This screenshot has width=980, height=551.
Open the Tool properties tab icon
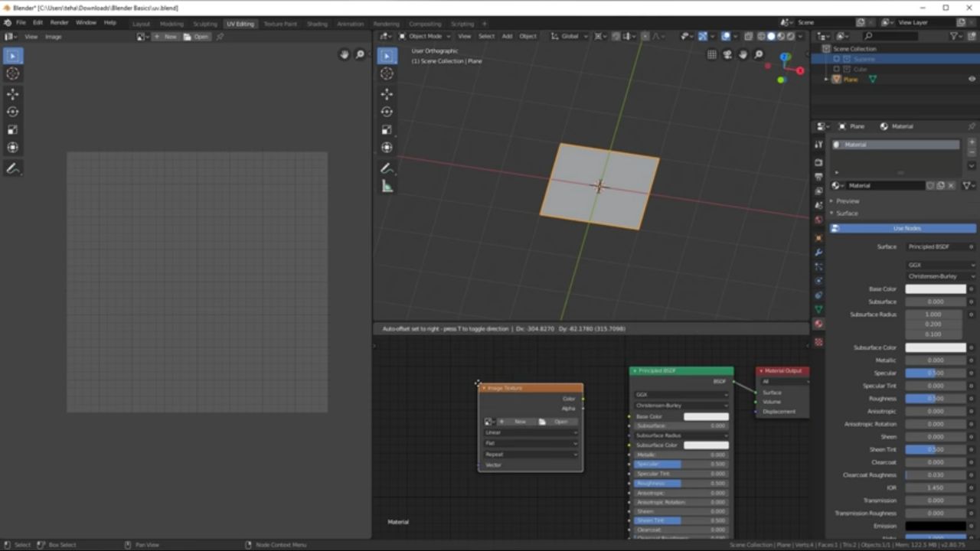(x=818, y=144)
